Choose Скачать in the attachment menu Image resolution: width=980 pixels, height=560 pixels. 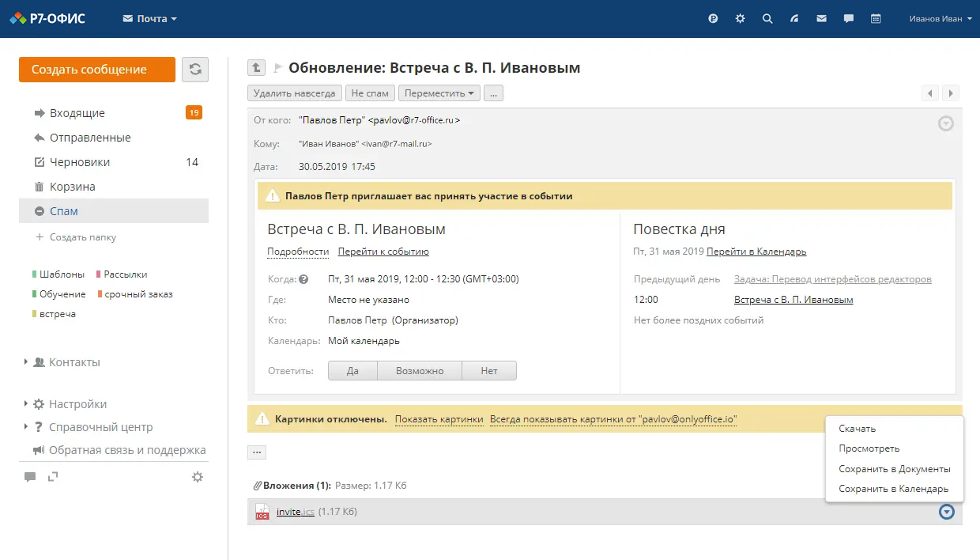(x=857, y=429)
